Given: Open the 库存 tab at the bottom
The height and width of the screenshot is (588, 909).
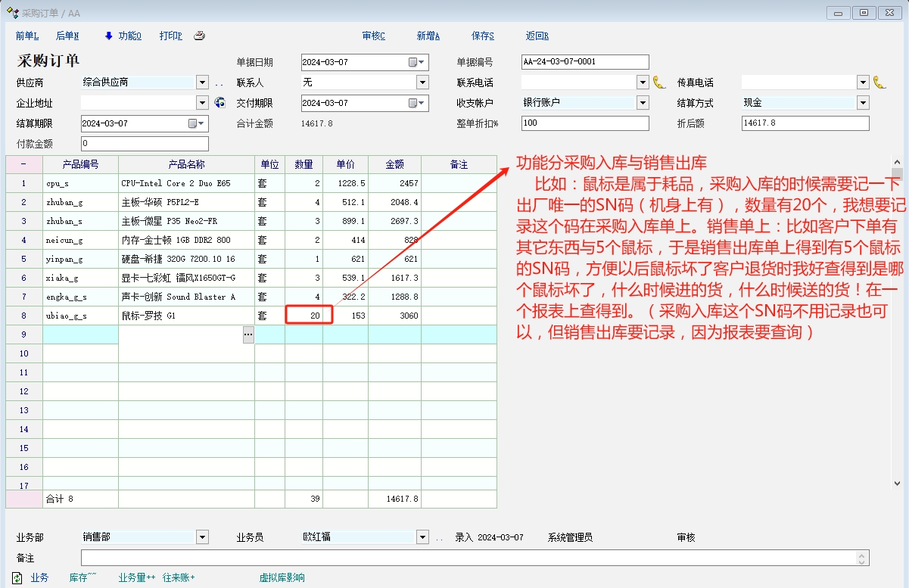Looking at the screenshot, I should click(82, 577).
